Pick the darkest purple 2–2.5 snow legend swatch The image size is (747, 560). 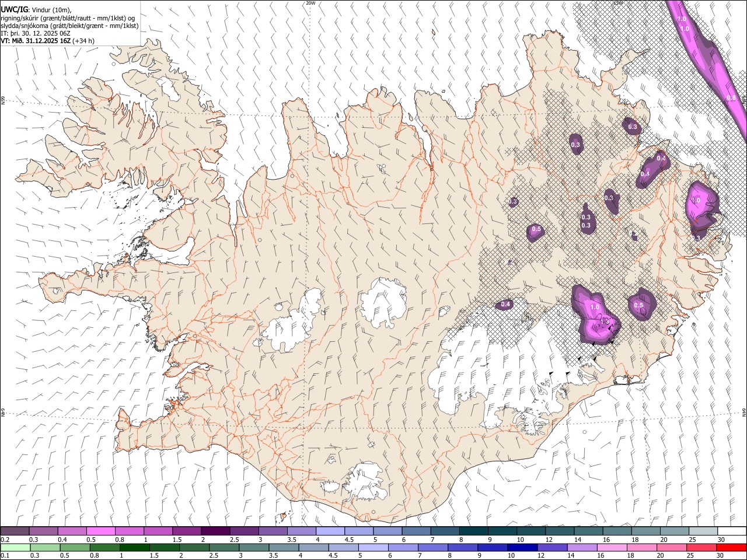click(215, 531)
